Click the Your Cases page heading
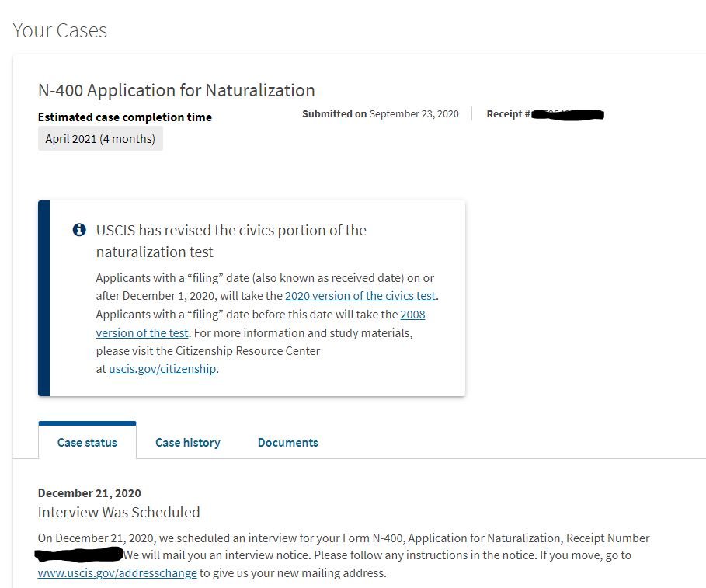The image size is (706, 588). (x=60, y=30)
